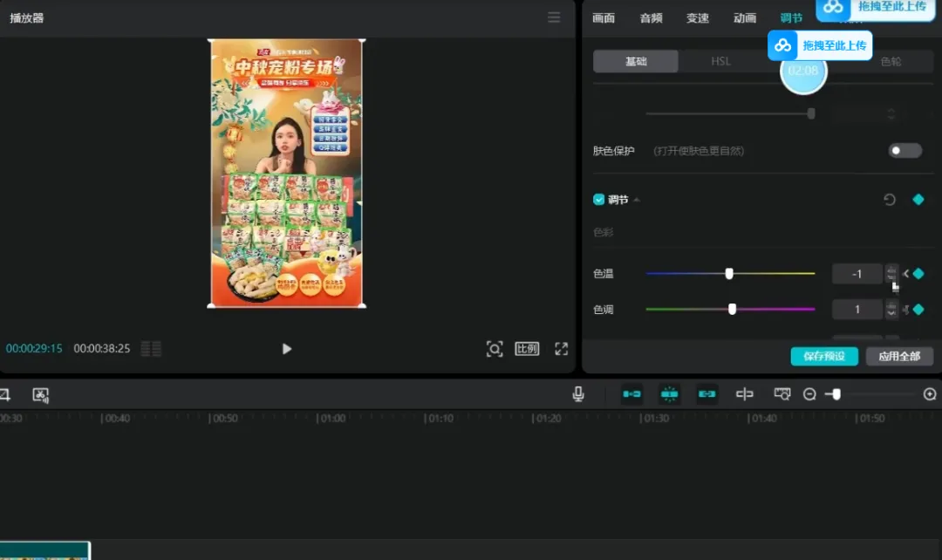Image resolution: width=942 pixels, height=560 pixels.
Task: Click the preview quality magnifier icon in the player
Action: pyautogui.click(x=495, y=348)
